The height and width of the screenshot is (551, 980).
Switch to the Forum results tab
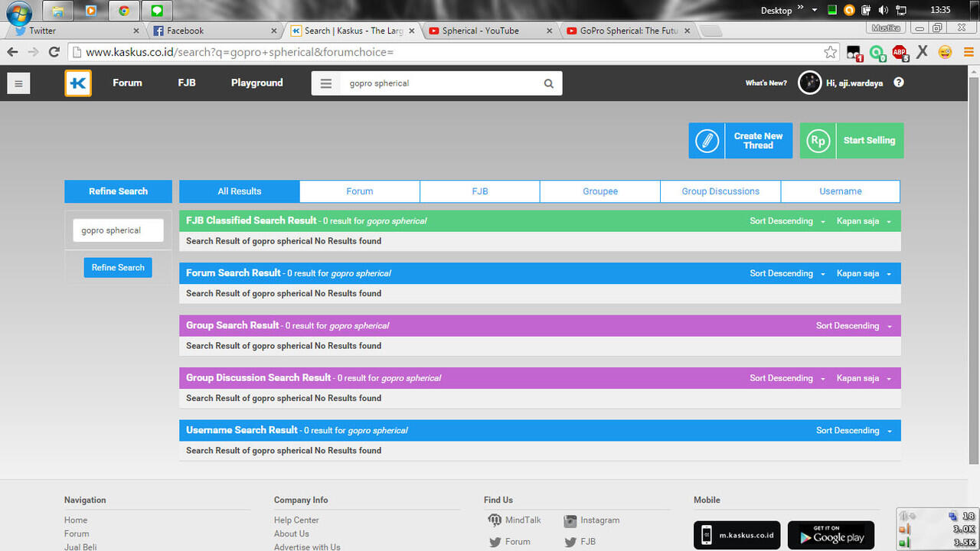(x=360, y=191)
